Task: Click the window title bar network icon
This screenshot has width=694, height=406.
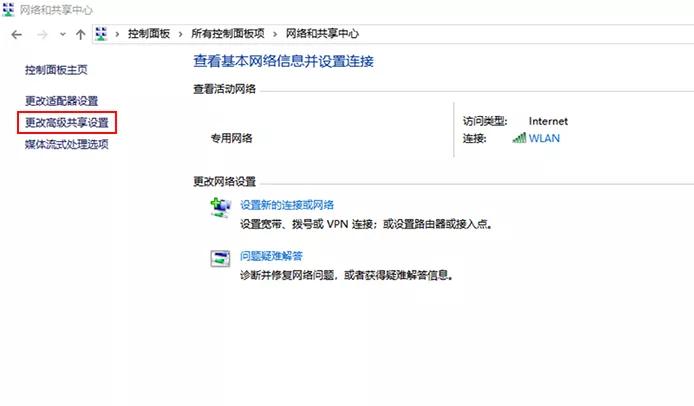Action: [x=8, y=9]
